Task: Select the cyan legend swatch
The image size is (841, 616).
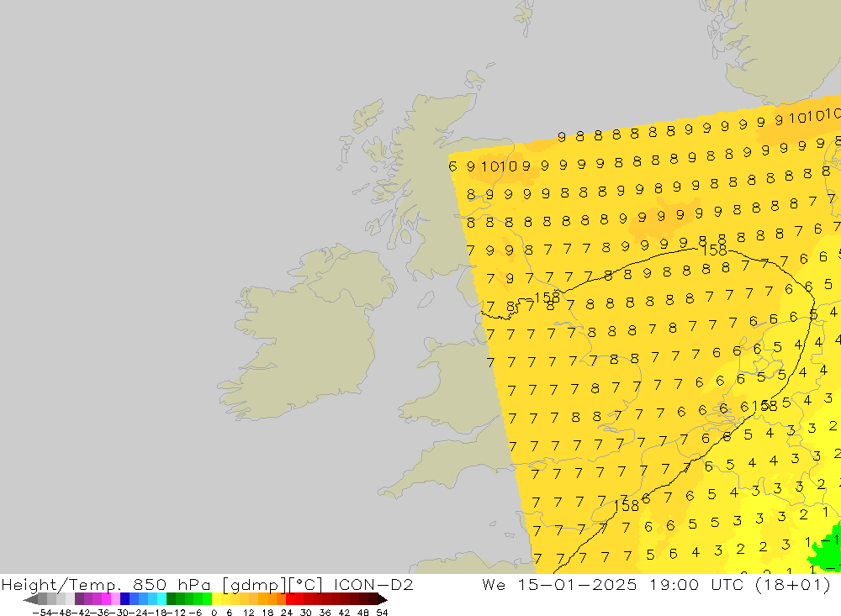Action: pos(161,599)
